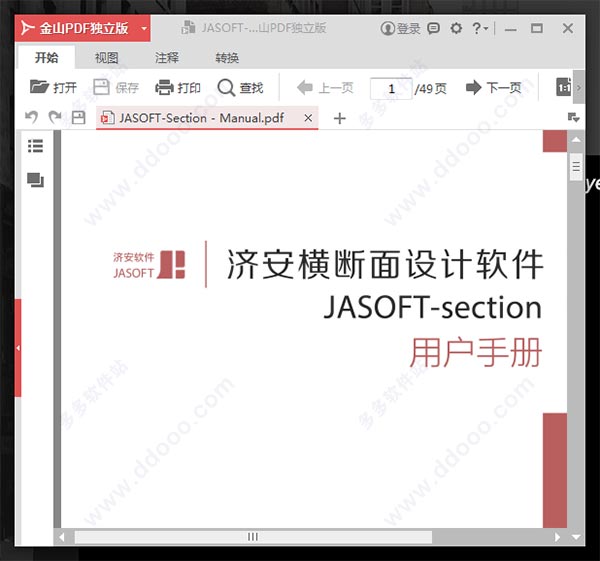Maximize the 金山PDF window

coord(536,28)
